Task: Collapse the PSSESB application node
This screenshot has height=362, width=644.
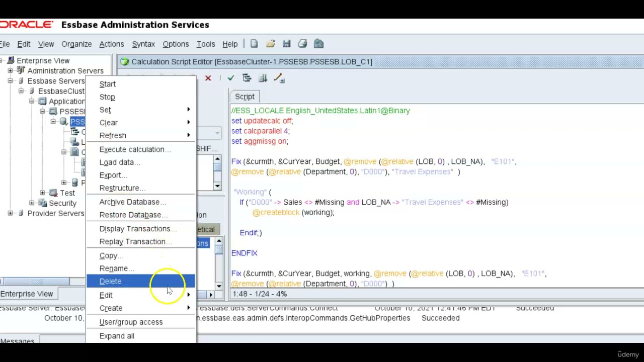Action: [42, 111]
